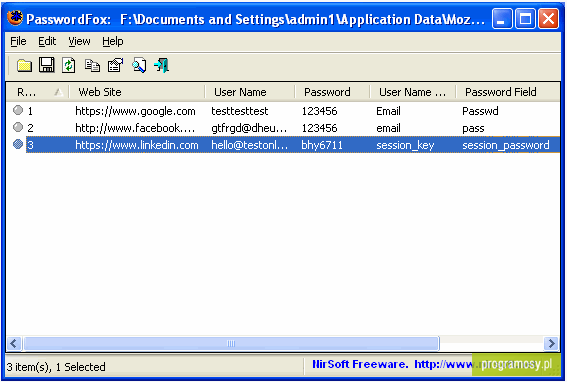This screenshot has height=382, width=567.
Task: Click the Find magnifier toolbar icon
Action: pyautogui.click(x=139, y=65)
